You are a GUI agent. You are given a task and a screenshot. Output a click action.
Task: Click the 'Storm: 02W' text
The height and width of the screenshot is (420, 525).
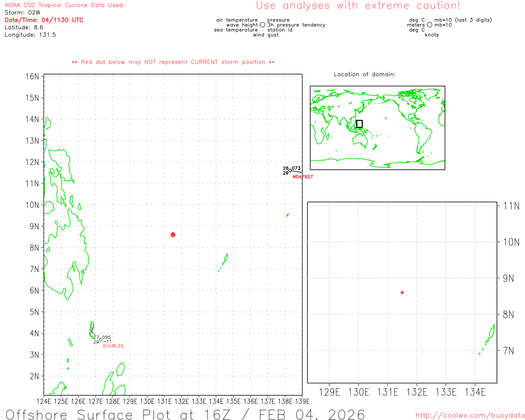[23, 13]
